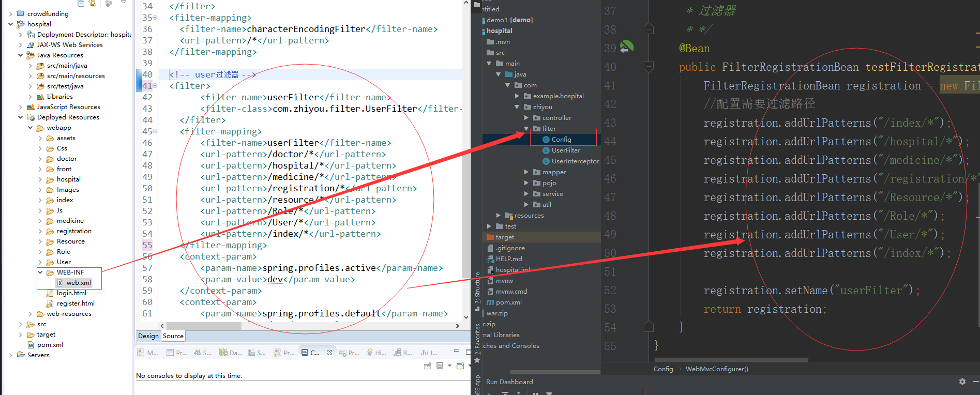Click Display Selected Console icon

pyautogui.click(x=440, y=366)
